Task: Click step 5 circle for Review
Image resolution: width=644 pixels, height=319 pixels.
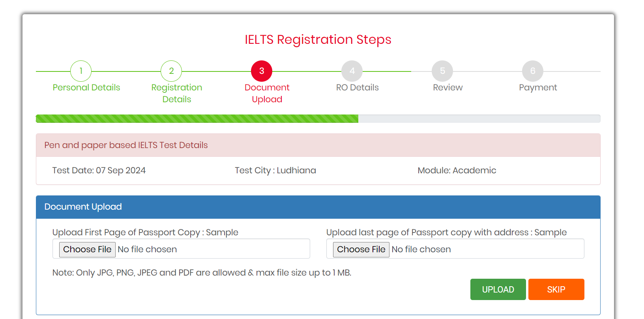Action: click(x=442, y=71)
